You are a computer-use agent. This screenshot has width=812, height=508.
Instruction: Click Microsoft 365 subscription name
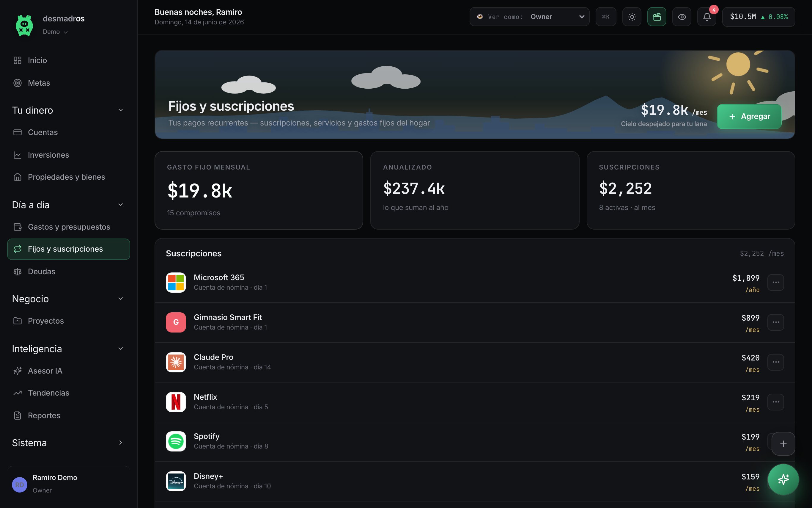[x=219, y=277]
